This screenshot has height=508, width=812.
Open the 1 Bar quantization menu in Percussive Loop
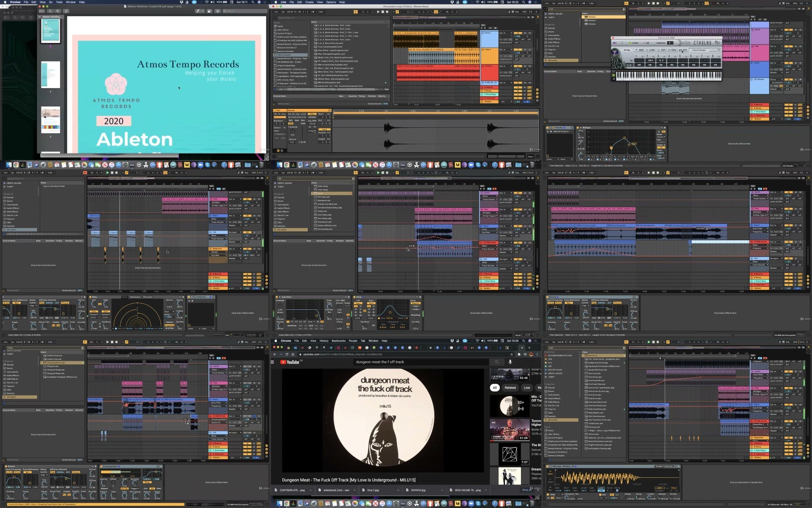322,12
